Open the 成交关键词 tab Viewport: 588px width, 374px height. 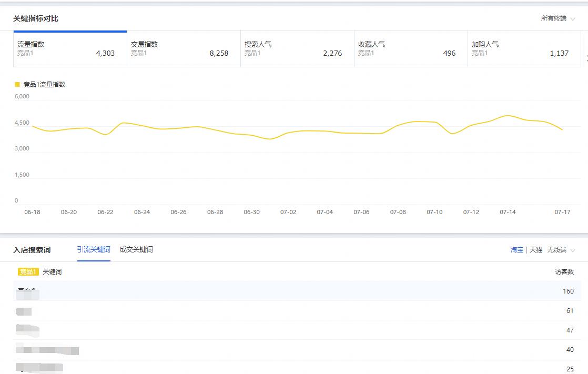pos(136,249)
